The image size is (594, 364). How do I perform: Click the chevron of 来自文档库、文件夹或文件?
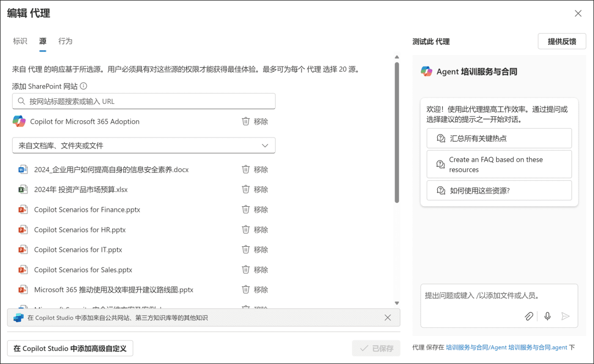[265, 146]
